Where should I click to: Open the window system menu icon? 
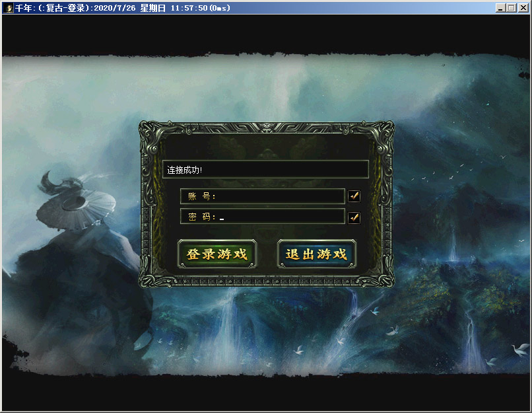[9, 8]
